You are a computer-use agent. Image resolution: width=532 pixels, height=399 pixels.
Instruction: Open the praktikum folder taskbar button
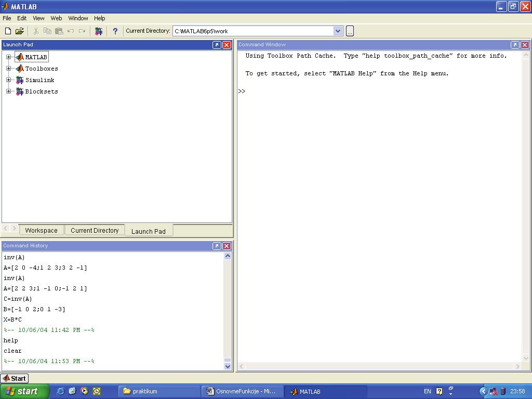click(x=159, y=392)
